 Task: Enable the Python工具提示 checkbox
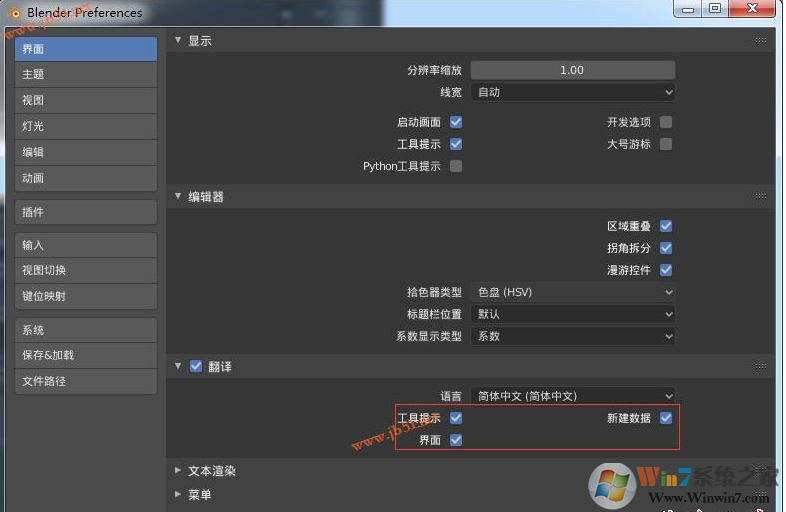(456, 166)
